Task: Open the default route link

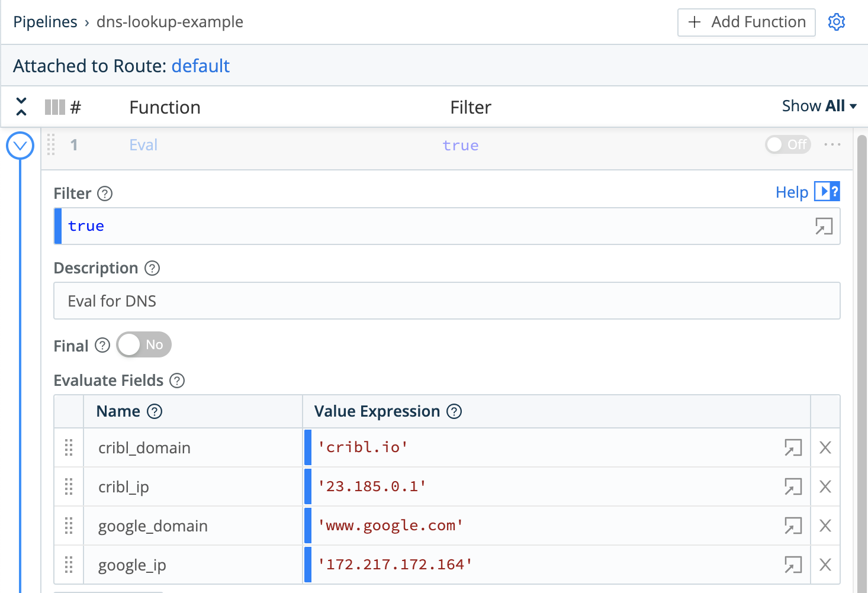Action: click(200, 66)
